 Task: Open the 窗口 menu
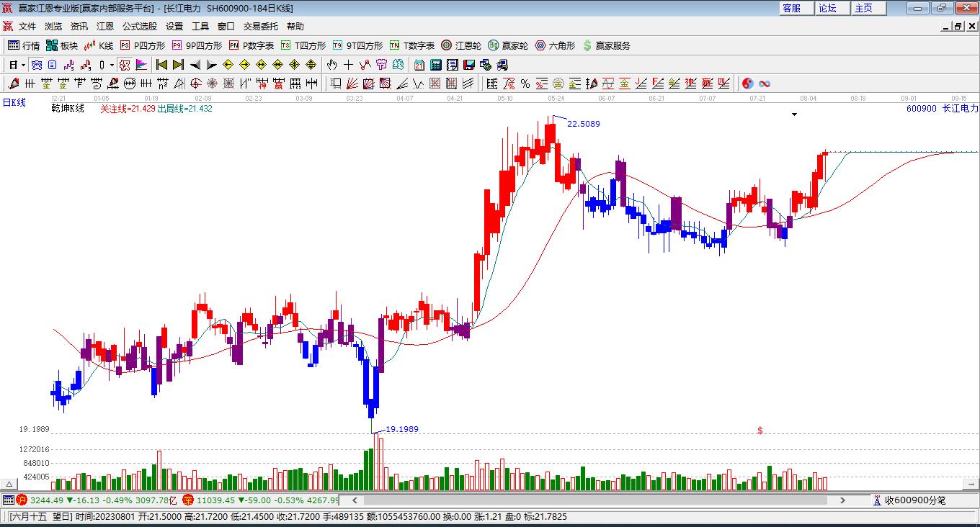(226, 26)
